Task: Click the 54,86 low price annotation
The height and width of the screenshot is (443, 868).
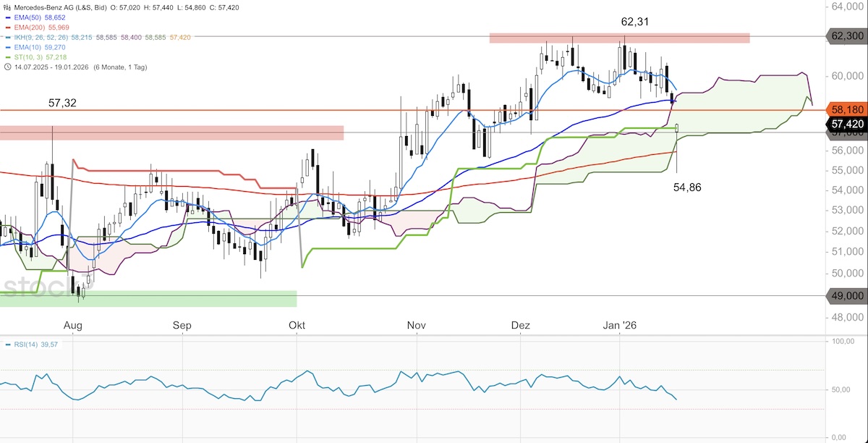Action: coord(686,187)
